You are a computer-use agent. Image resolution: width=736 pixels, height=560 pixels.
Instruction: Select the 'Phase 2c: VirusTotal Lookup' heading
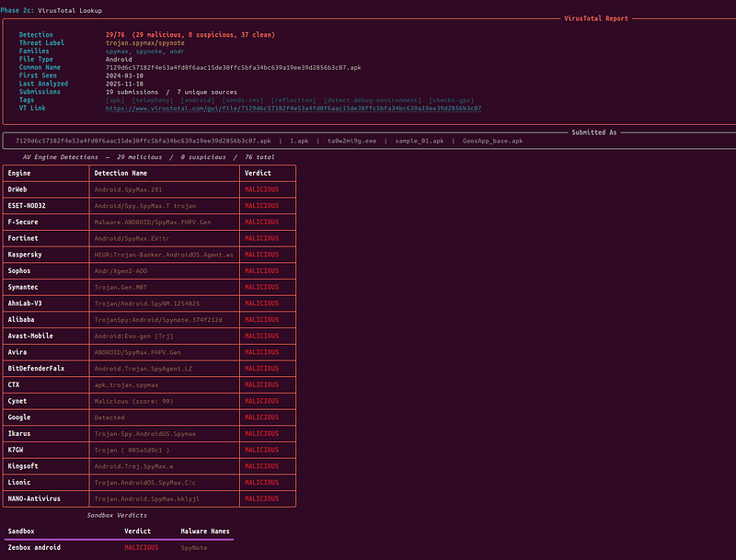[x=52, y=10]
